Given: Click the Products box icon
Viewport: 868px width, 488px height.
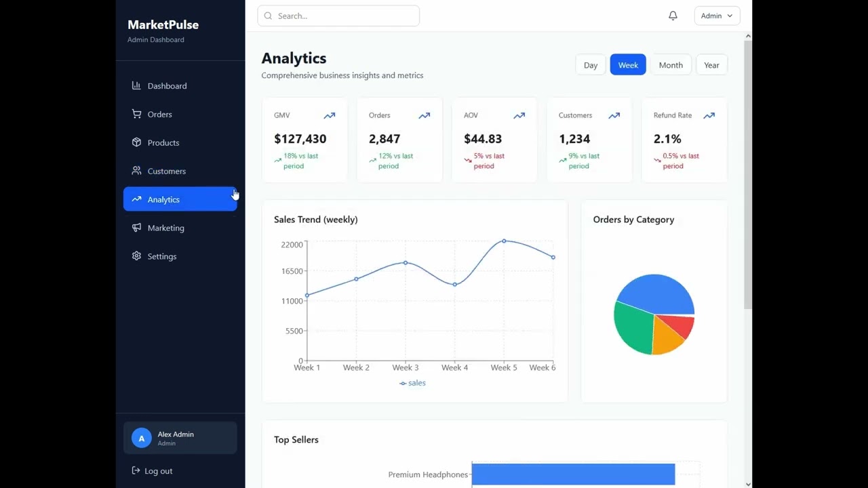Looking at the screenshot, I should click(x=136, y=142).
